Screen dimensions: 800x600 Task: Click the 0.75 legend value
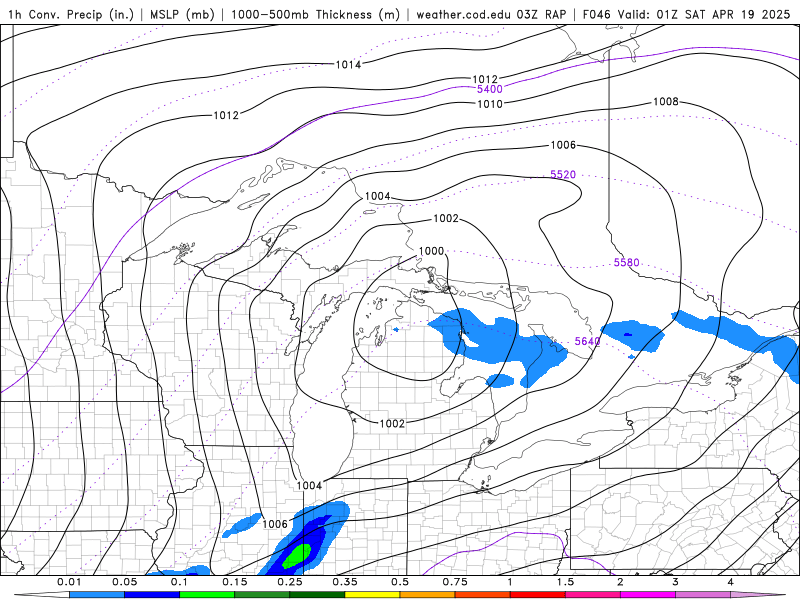click(x=455, y=582)
